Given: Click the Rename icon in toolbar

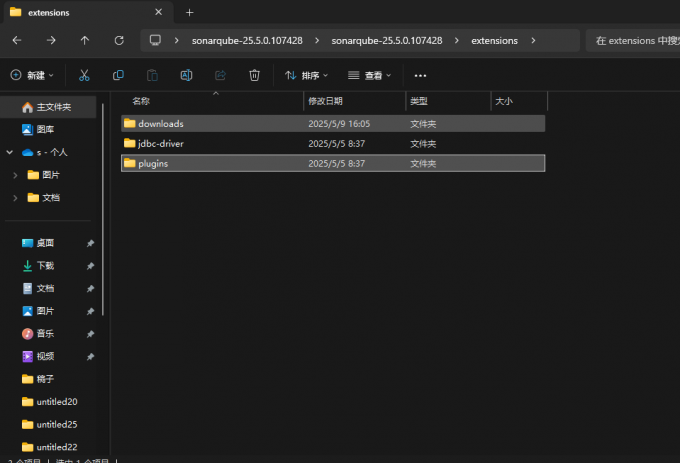Looking at the screenshot, I should (186, 75).
